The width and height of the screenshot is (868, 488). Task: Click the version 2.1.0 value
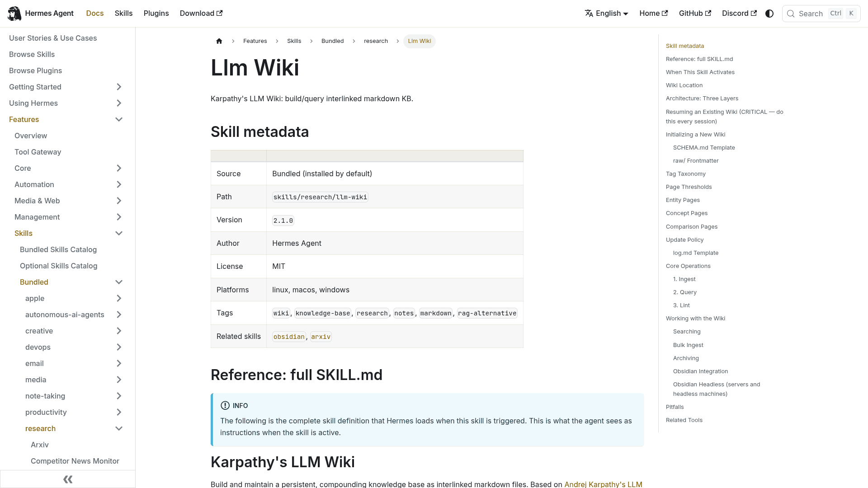point(283,221)
